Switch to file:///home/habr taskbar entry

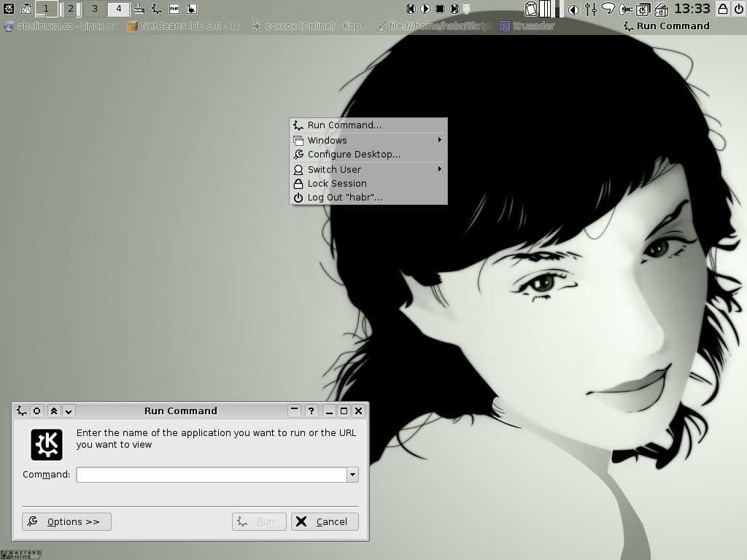tap(434, 26)
